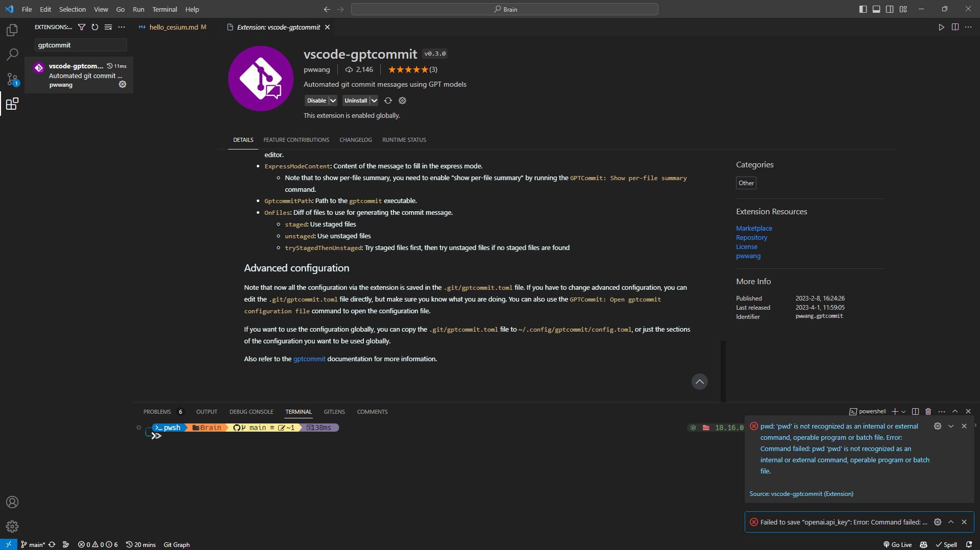Dismiss the pwd error notification
Image resolution: width=980 pixels, height=550 pixels.
pos(964,426)
